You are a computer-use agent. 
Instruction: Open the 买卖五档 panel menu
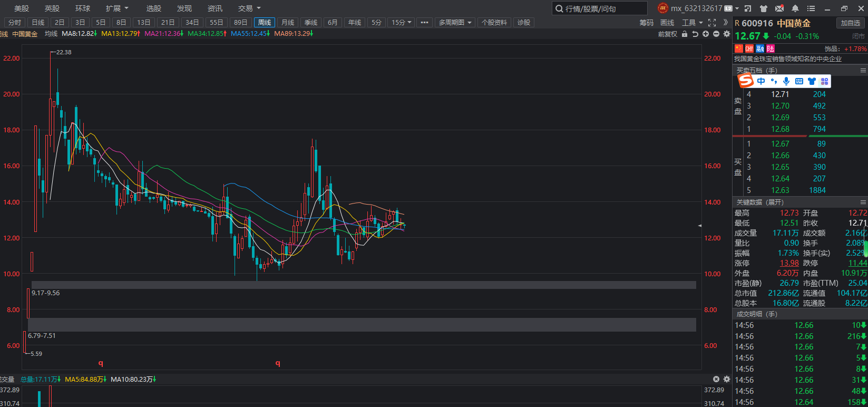pyautogui.click(x=863, y=70)
